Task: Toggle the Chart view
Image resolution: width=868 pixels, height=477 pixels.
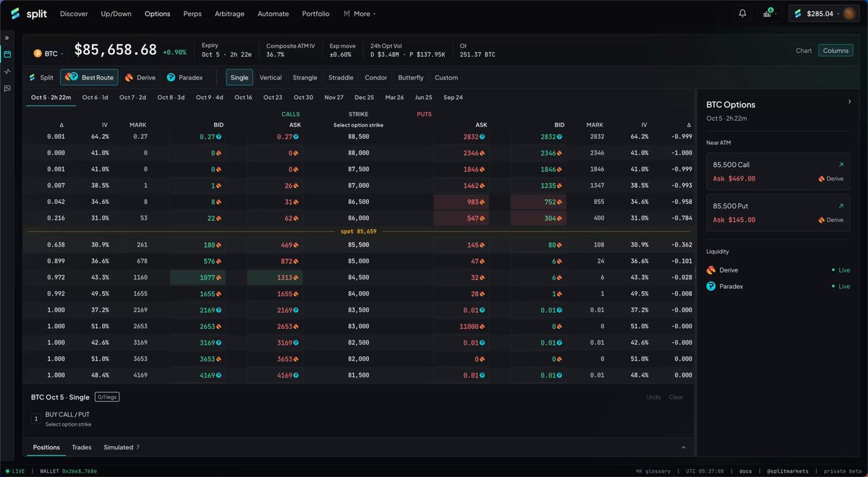Action: click(804, 51)
